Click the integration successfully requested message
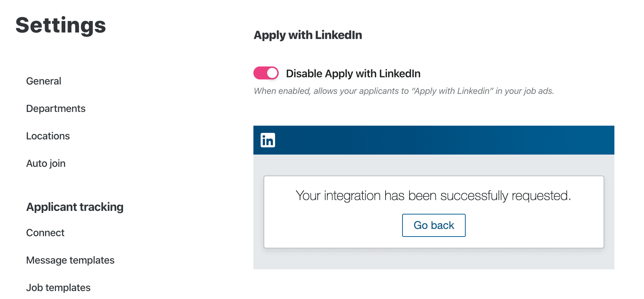This screenshot has height=299, width=644. point(433,195)
